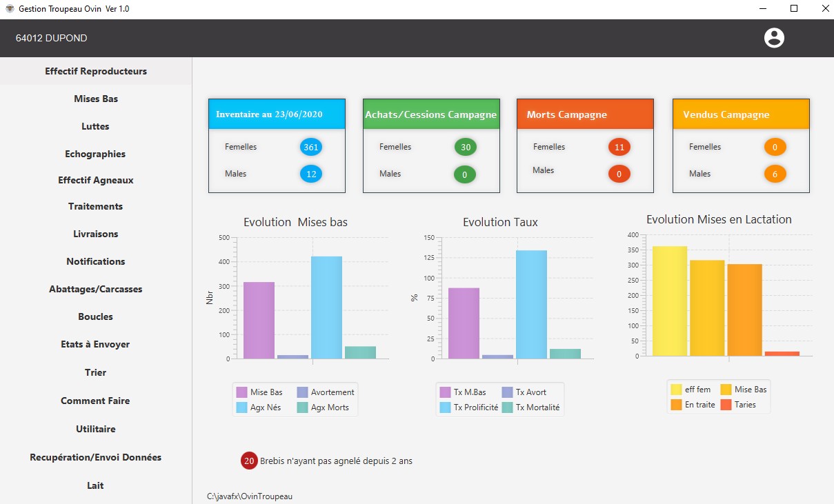Open the user account profile icon
The image size is (834, 504).
pos(774,38)
